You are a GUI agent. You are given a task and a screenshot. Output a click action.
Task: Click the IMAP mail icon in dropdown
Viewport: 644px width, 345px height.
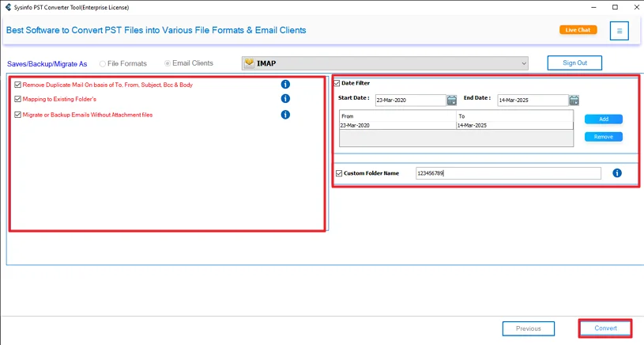pyautogui.click(x=250, y=63)
